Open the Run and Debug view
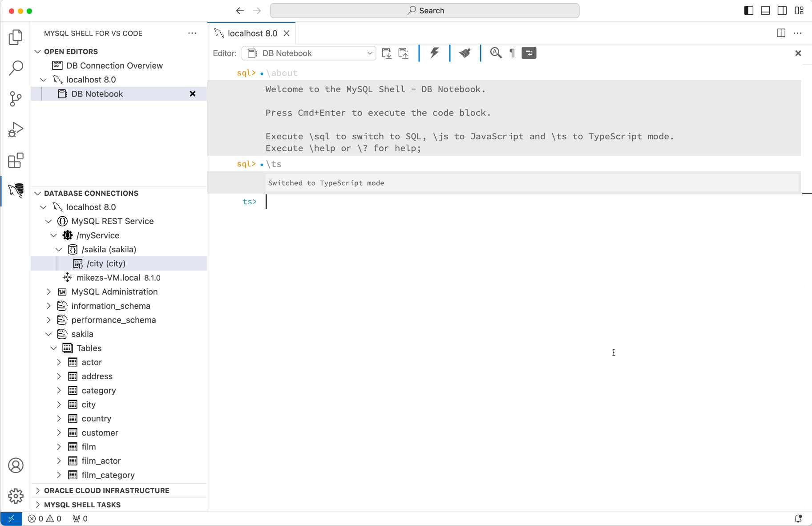 coord(16,129)
